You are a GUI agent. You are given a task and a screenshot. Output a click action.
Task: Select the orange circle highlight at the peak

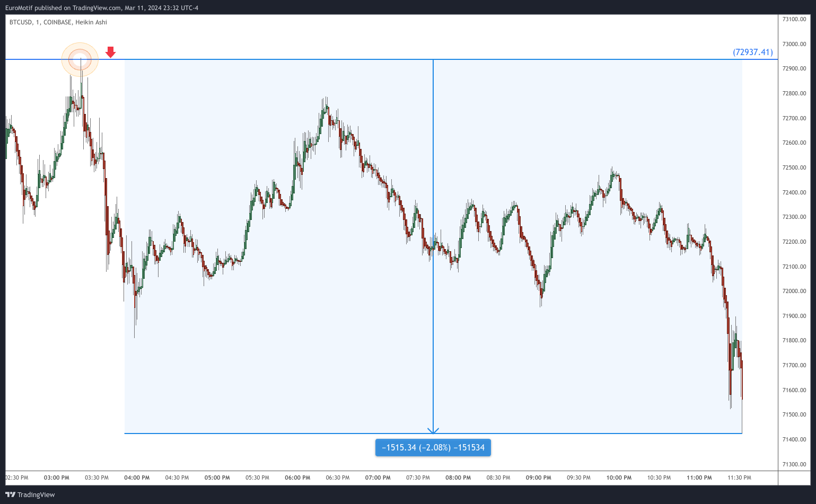tap(80, 59)
